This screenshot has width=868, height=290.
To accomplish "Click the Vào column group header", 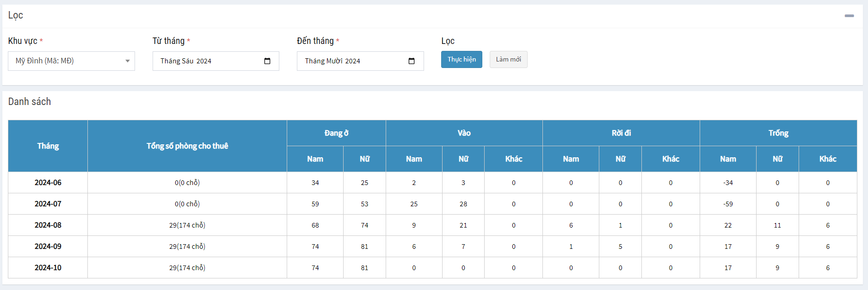I will (x=464, y=133).
